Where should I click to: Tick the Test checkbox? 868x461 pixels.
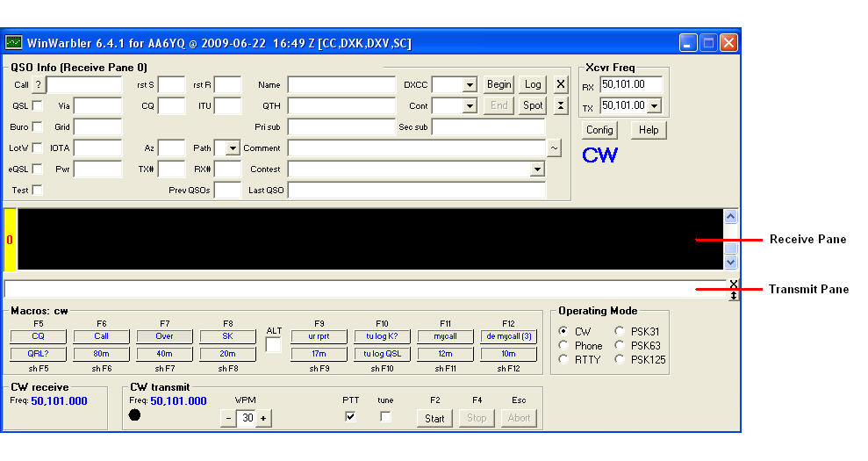tap(37, 190)
